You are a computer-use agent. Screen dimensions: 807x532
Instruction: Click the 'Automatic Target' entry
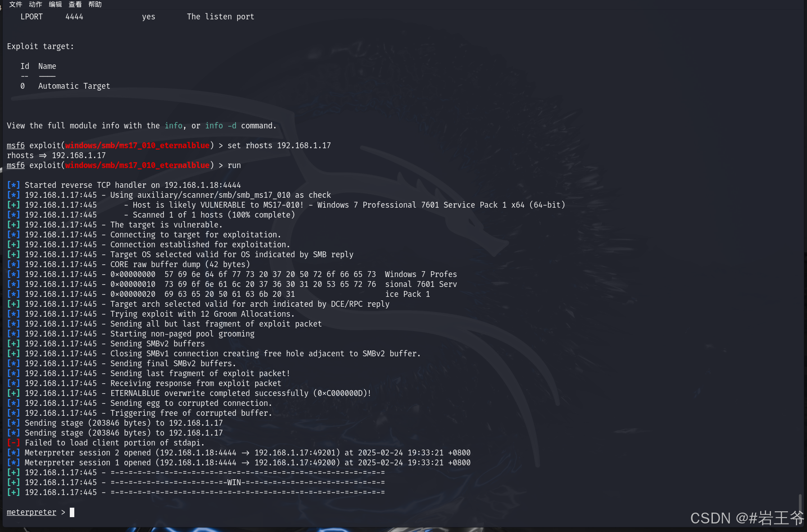[74, 86]
